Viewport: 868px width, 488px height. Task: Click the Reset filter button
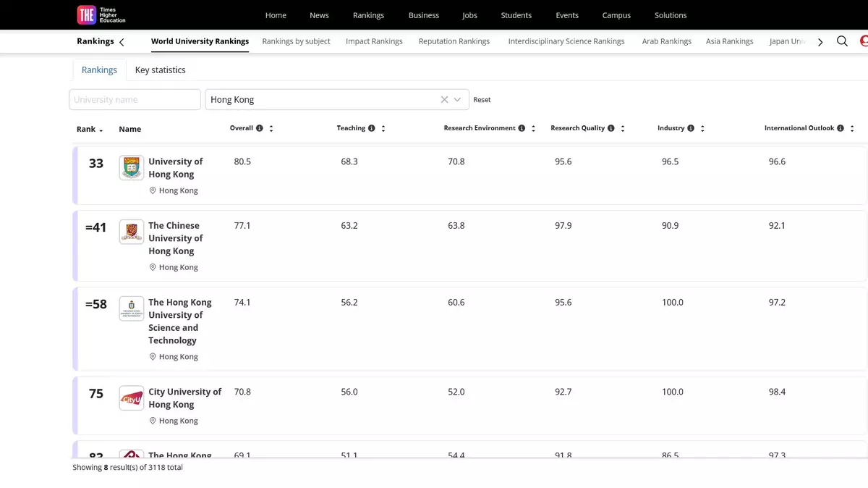[482, 100]
